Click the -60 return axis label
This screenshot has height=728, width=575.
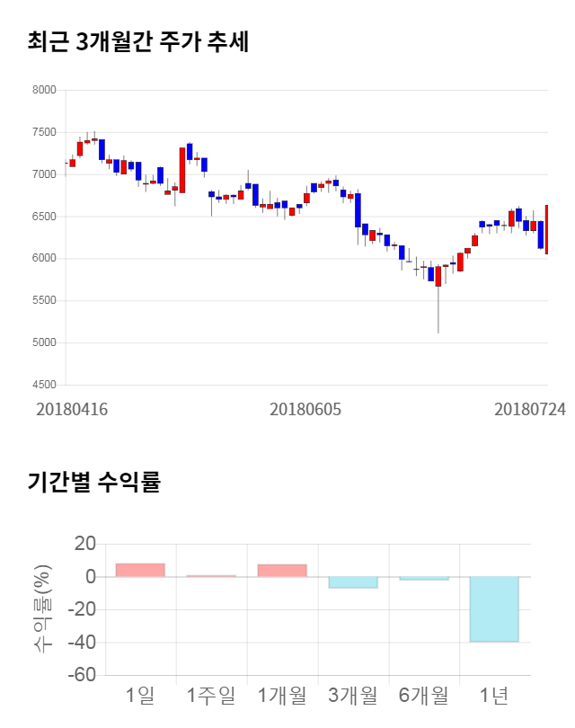pos(82,675)
